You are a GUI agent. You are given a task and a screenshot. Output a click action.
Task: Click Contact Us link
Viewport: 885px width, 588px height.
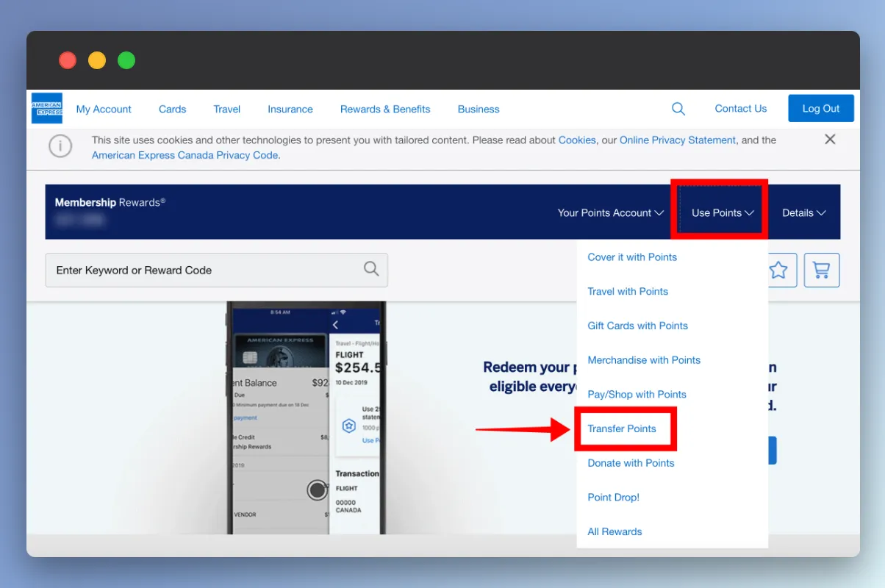(x=741, y=108)
